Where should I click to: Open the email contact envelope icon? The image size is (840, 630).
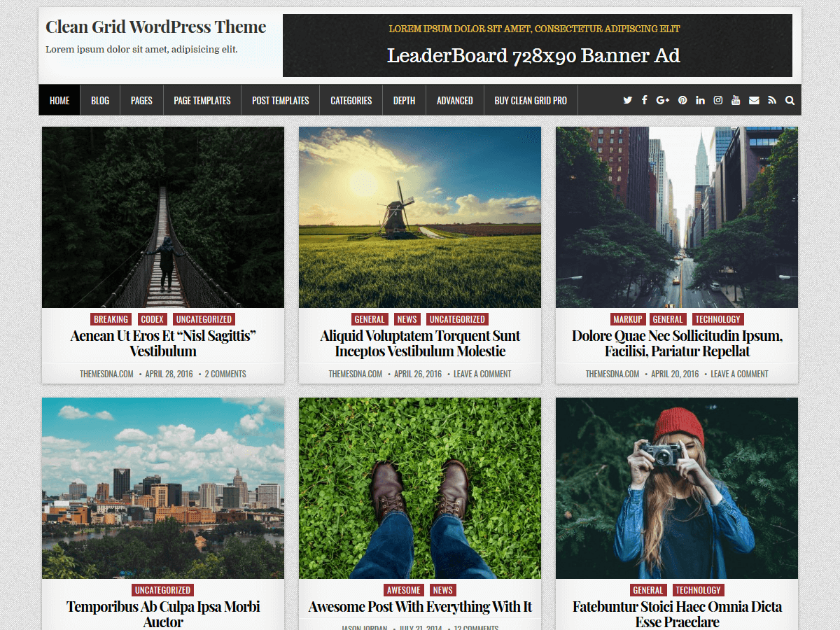(x=754, y=100)
